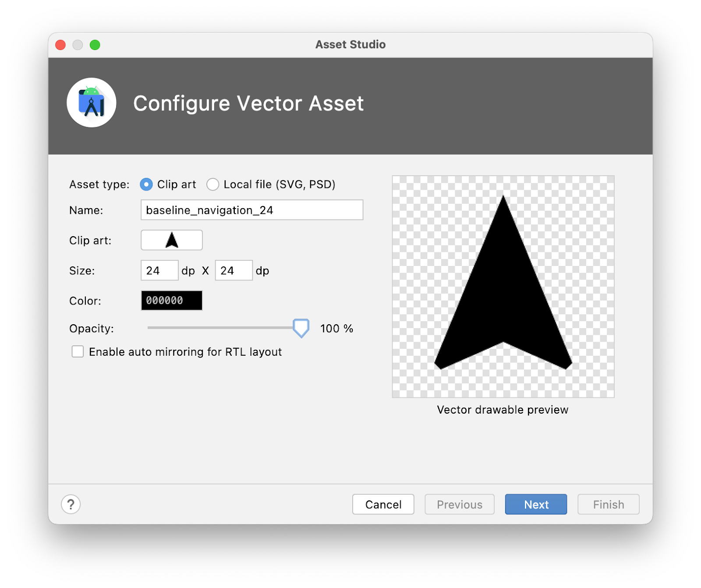Minimize the Asset Studio window
Viewport: 701px width, 588px height.
coord(78,45)
